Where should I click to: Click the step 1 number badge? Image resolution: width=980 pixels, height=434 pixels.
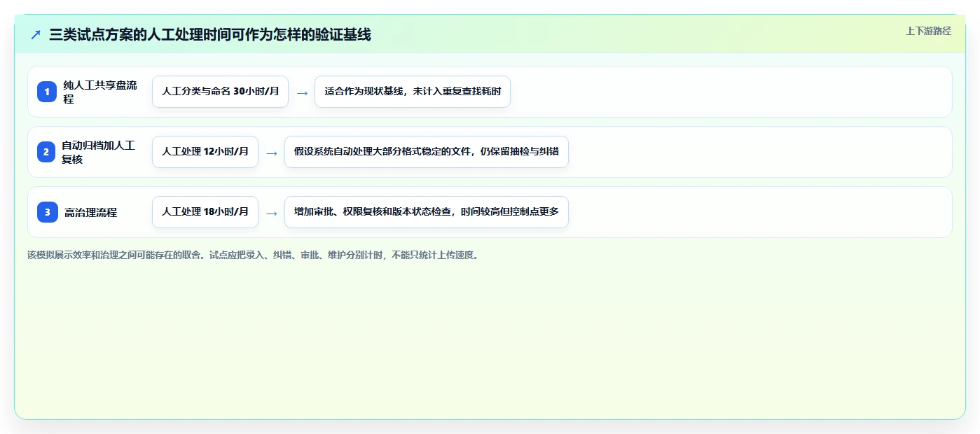(47, 92)
